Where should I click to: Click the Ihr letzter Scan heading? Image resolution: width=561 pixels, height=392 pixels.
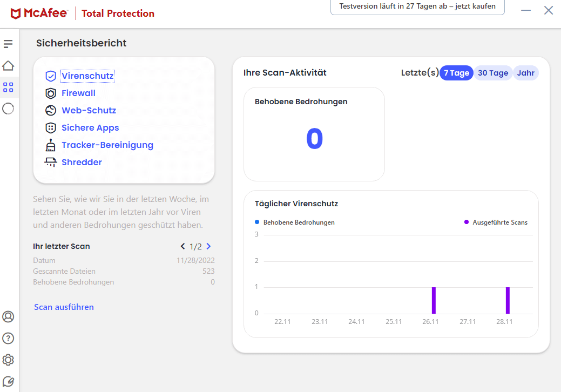coord(61,246)
